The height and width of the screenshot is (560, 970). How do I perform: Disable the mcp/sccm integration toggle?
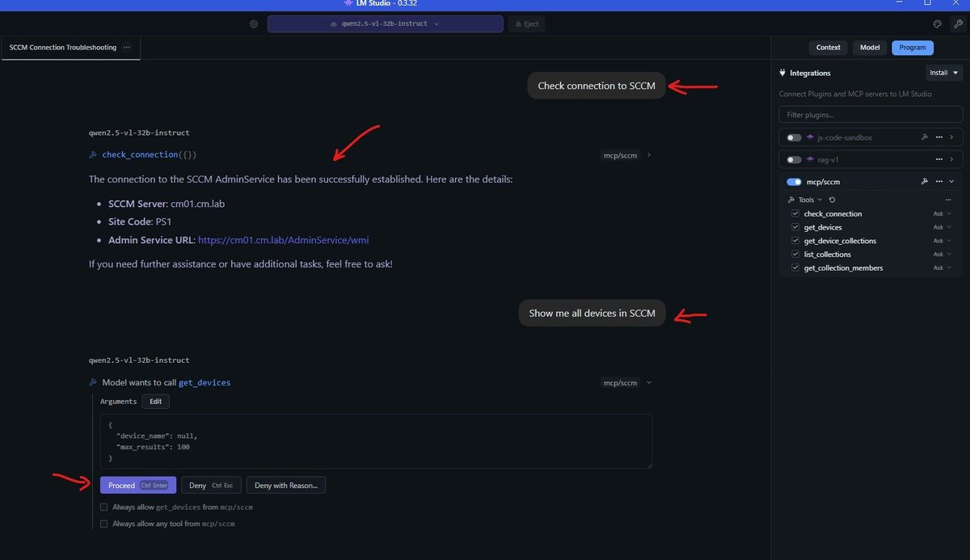click(x=794, y=182)
